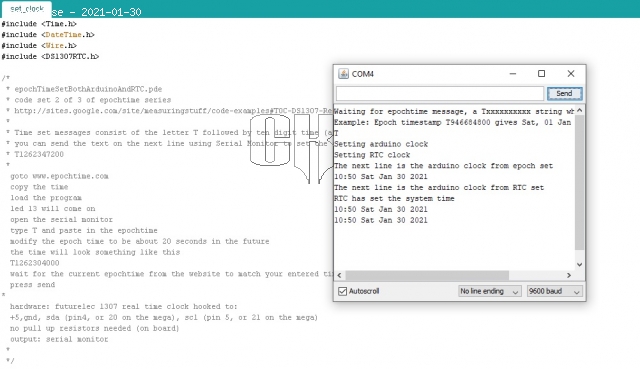Click 'RTC has set the system time' output
Viewport: 640px width, 369px height.
(x=394, y=198)
